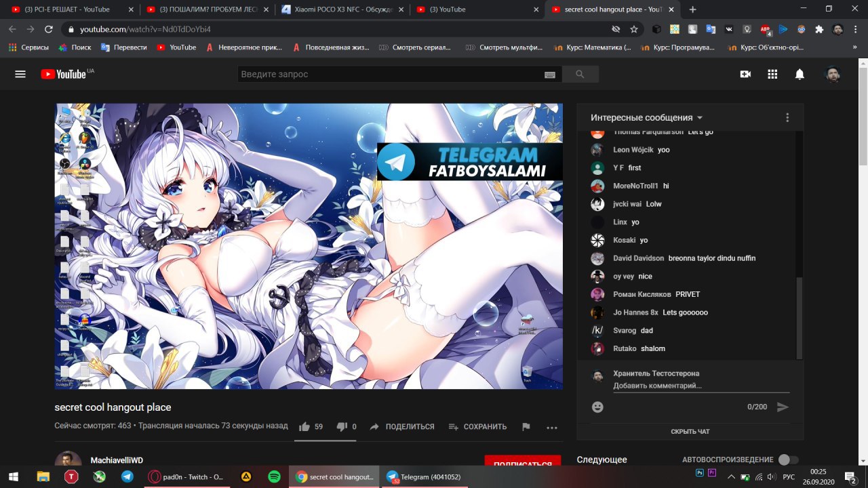Open the on-screen keyboard in search box
868x488 pixels.
point(549,75)
